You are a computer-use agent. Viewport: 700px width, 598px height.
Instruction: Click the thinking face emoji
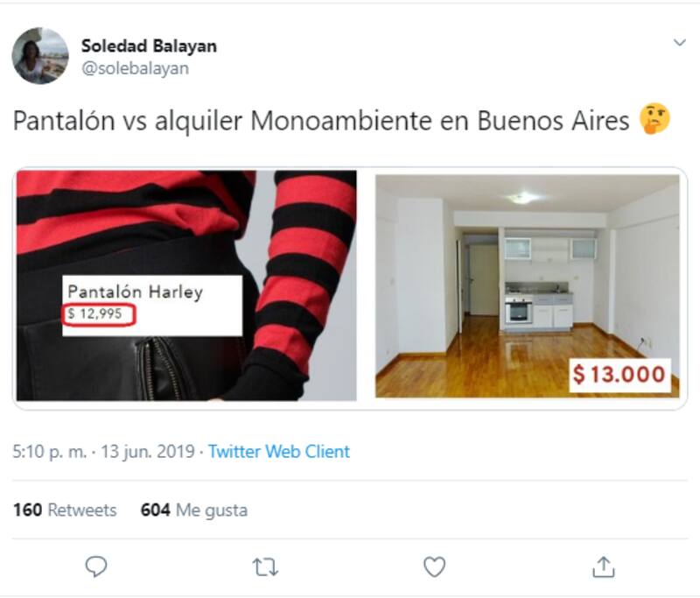tap(654, 119)
